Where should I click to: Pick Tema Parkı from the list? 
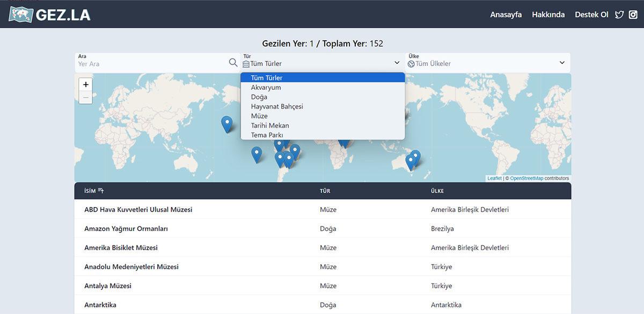point(267,135)
